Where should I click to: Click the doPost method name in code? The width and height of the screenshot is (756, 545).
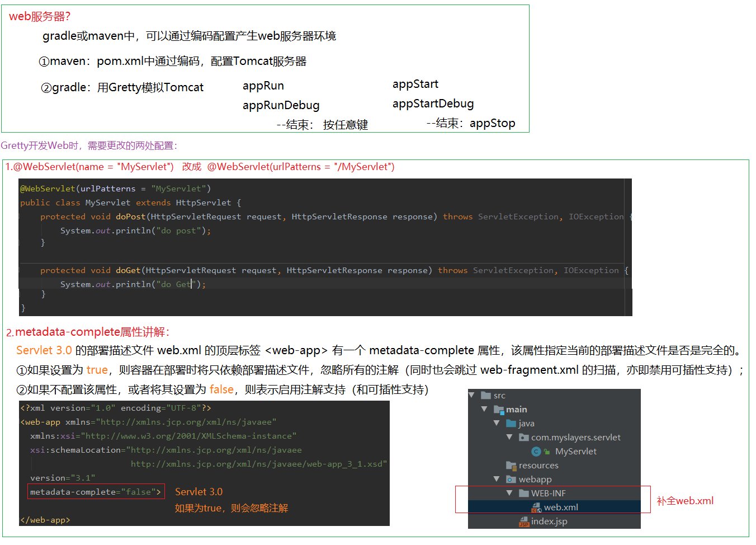pos(130,217)
